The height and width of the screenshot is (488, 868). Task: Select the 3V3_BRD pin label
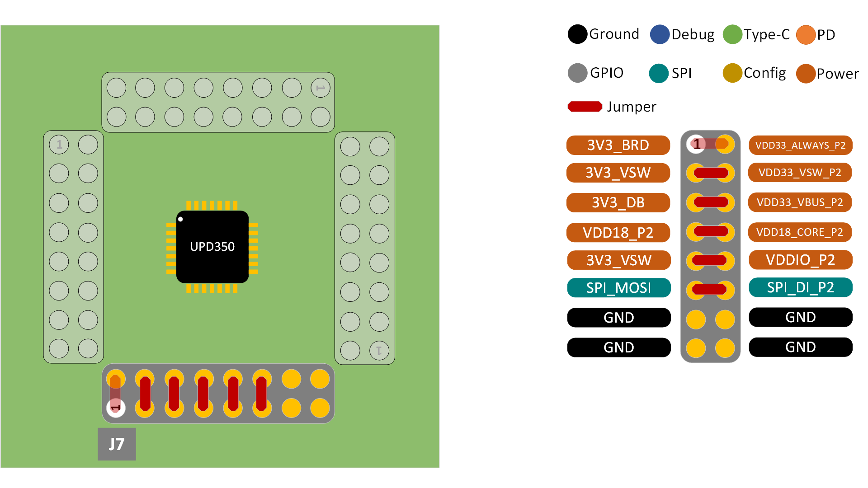coord(618,145)
